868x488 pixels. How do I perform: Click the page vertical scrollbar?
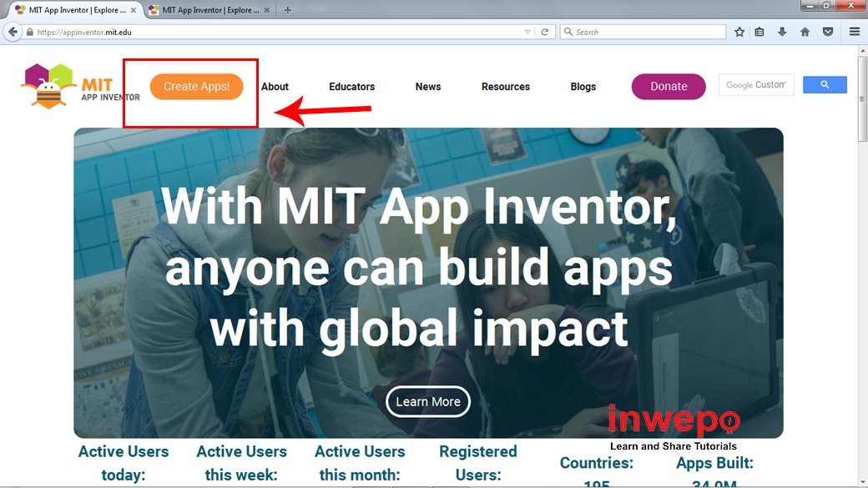[x=862, y=98]
